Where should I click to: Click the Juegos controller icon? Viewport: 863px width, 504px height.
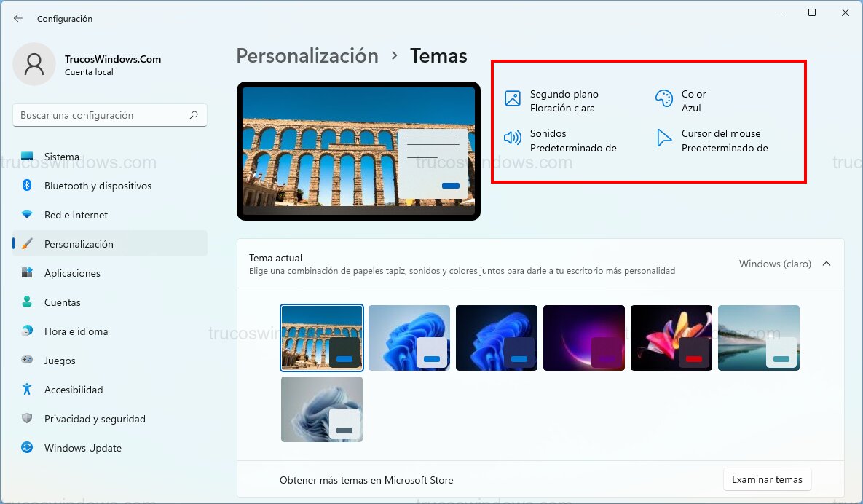tap(29, 361)
